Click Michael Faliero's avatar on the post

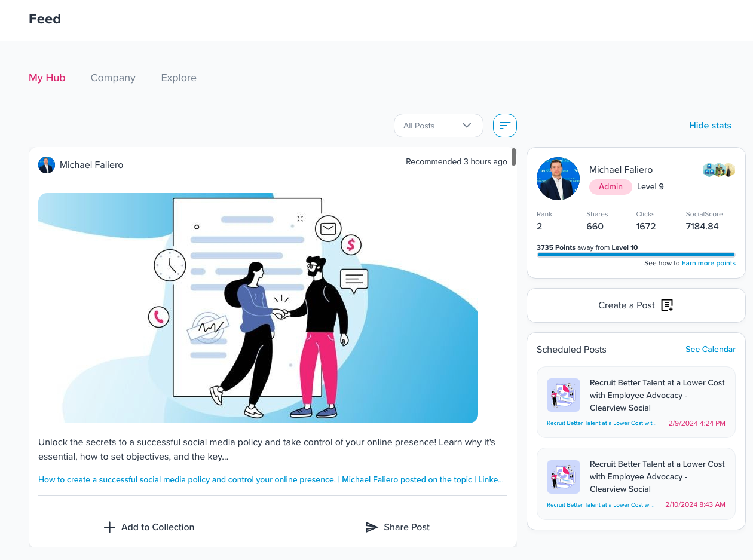[47, 164]
